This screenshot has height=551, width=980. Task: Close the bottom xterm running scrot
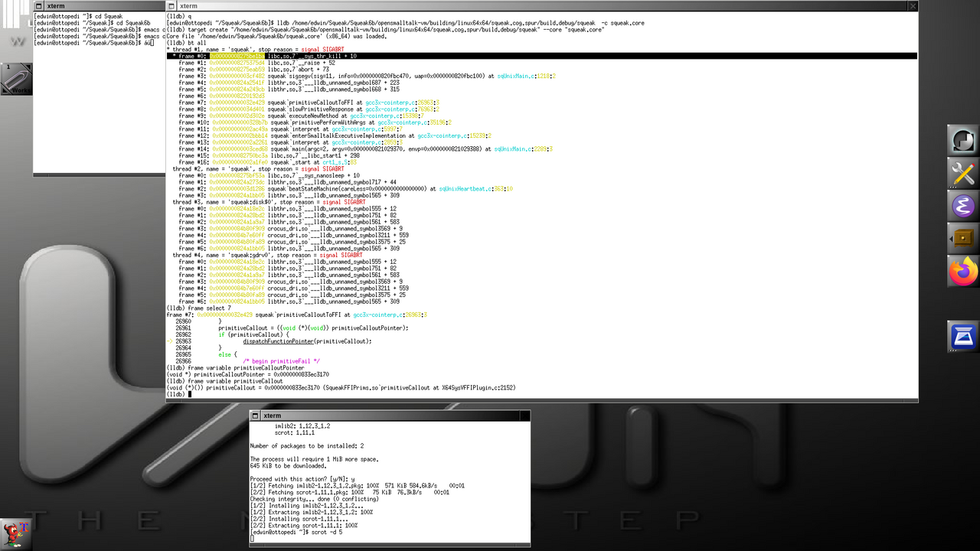click(524, 416)
